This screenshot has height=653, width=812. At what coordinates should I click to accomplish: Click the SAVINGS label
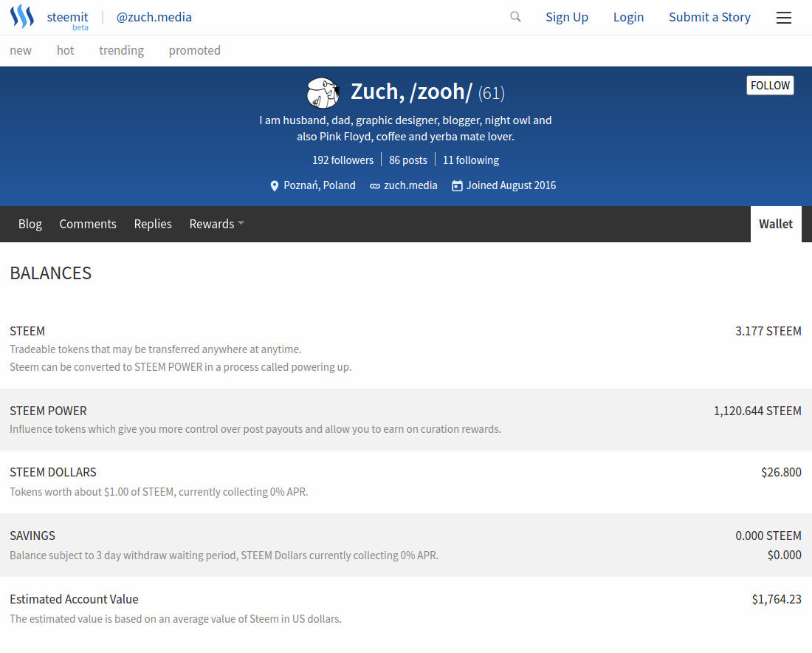point(32,536)
